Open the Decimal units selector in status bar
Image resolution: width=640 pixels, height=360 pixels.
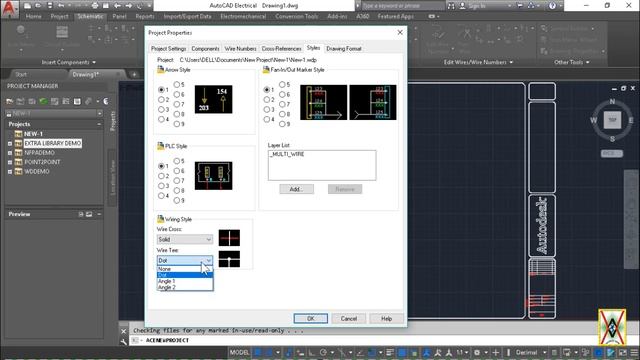click(530, 352)
